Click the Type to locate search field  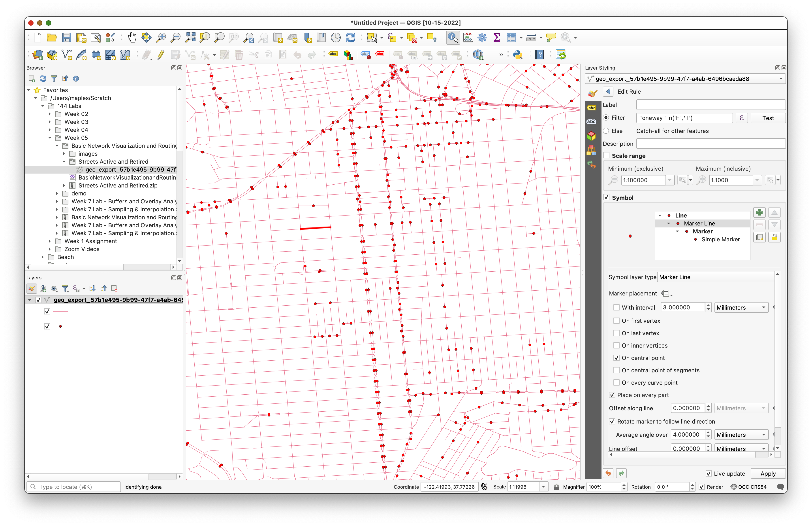point(74,487)
